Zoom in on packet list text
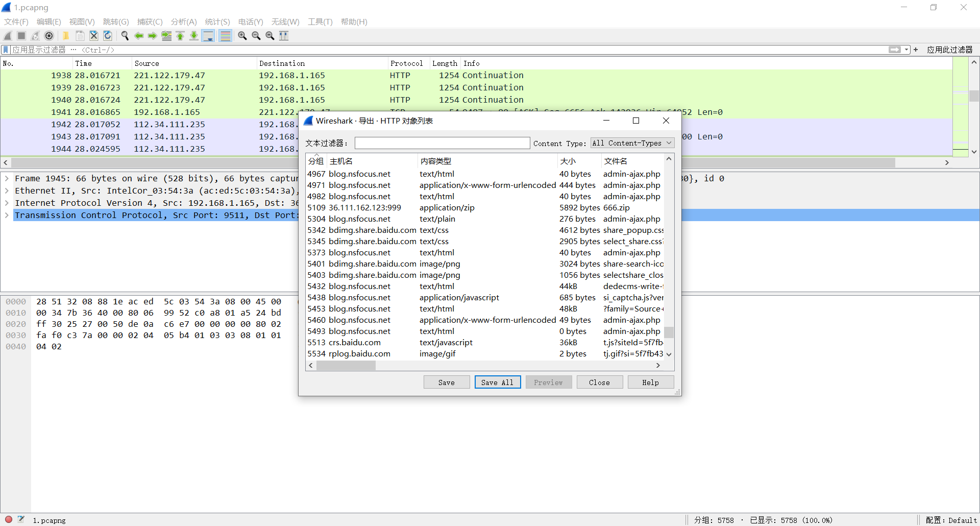 click(242, 36)
